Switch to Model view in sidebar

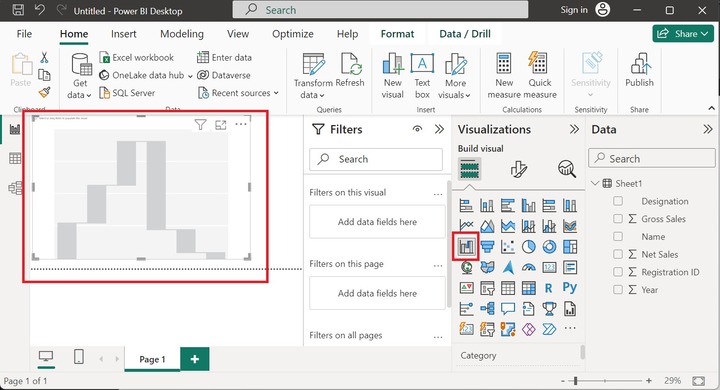(15, 188)
